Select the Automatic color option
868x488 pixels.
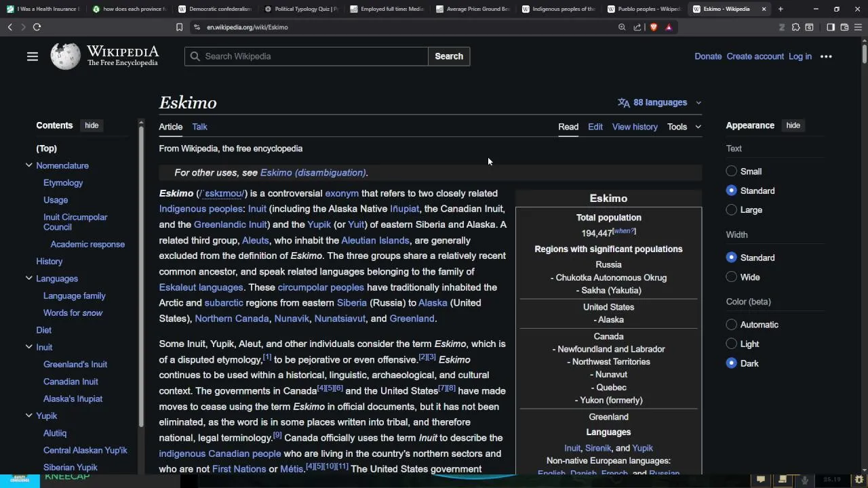click(x=731, y=325)
